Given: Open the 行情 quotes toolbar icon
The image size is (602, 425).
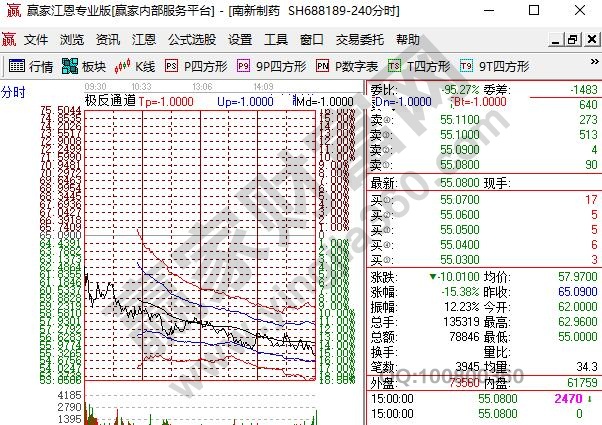Looking at the screenshot, I should (30, 66).
